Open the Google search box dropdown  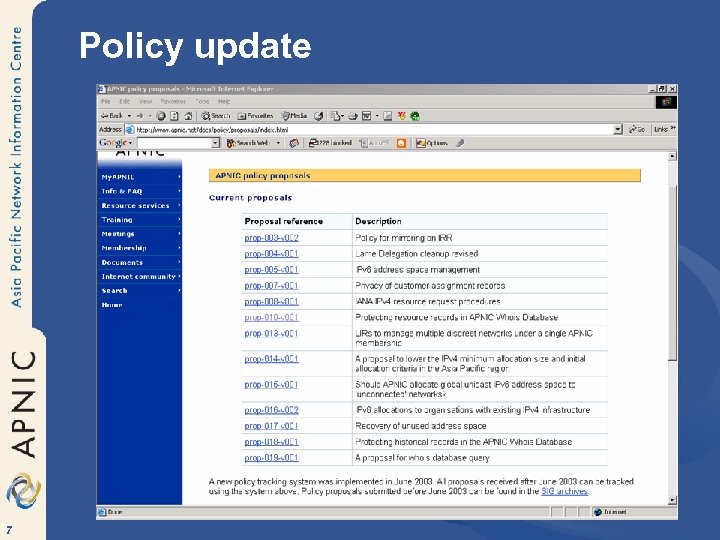pyautogui.click(x=215, y=143)
